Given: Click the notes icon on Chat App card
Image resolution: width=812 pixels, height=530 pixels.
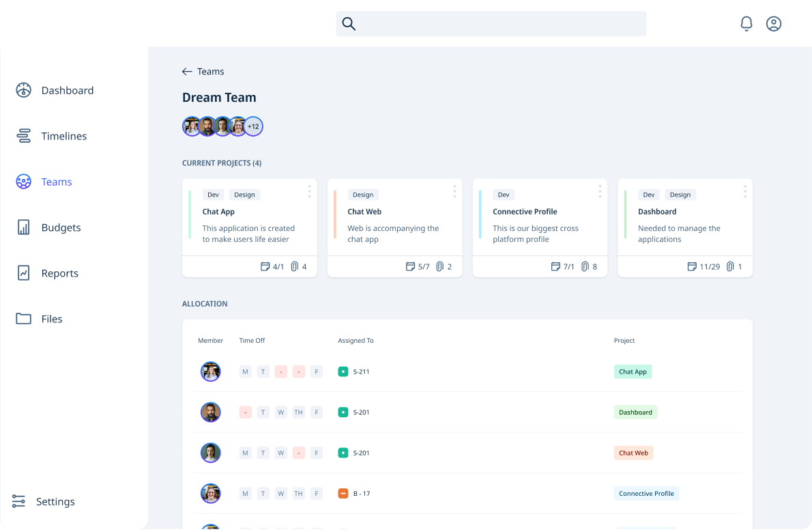Looking at the screenshot, I should click(265, 266).
